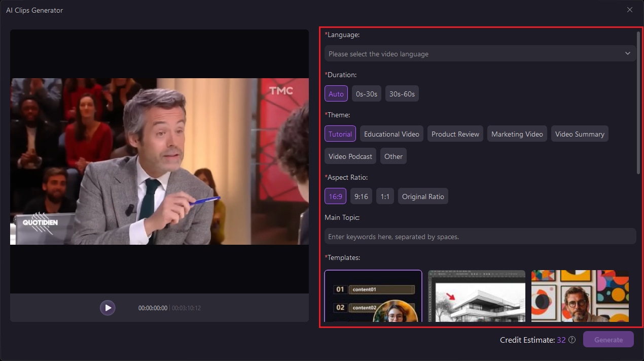644x361 pixels.
Task: Click the Main Topic keywords field
Action: (480, 236)
